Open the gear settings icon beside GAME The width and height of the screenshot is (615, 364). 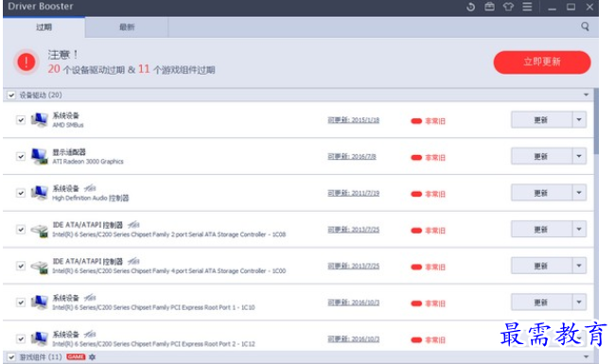(x=92, y=357)
